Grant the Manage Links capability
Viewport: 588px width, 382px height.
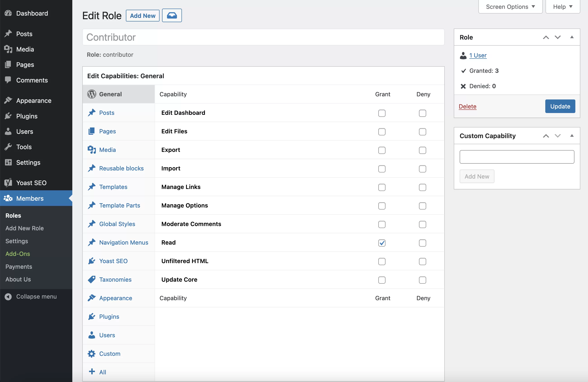[382, 187]
